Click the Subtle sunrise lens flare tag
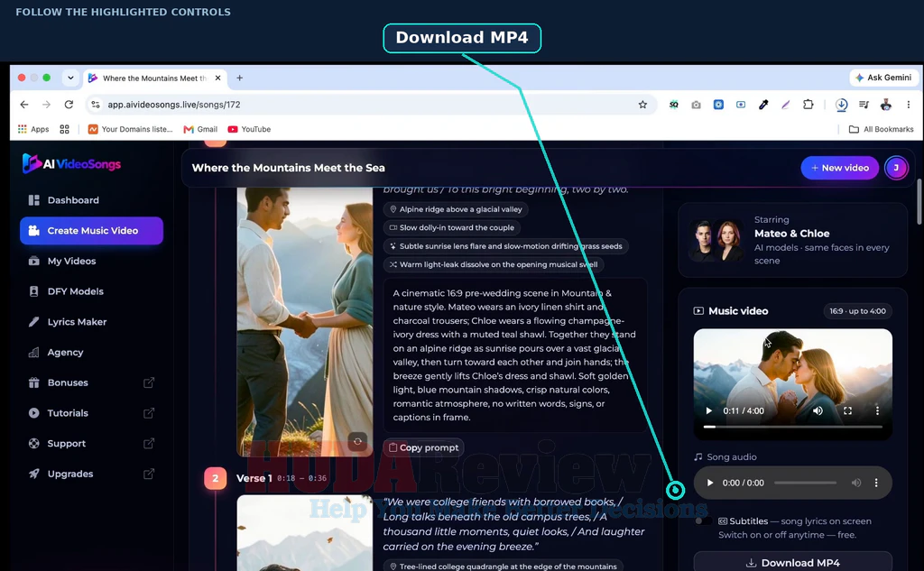The height and width of the screenshot is (571, 924). (505, 246)
